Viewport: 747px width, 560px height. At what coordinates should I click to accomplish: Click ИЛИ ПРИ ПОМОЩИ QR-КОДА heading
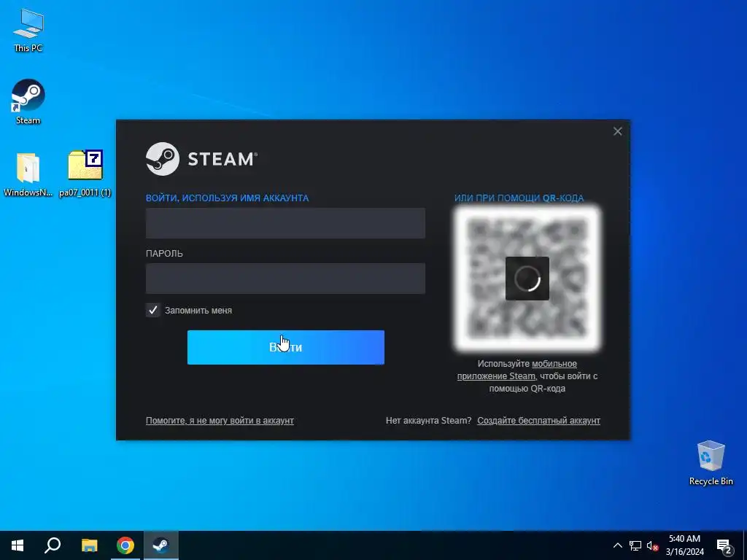(519, 198)
